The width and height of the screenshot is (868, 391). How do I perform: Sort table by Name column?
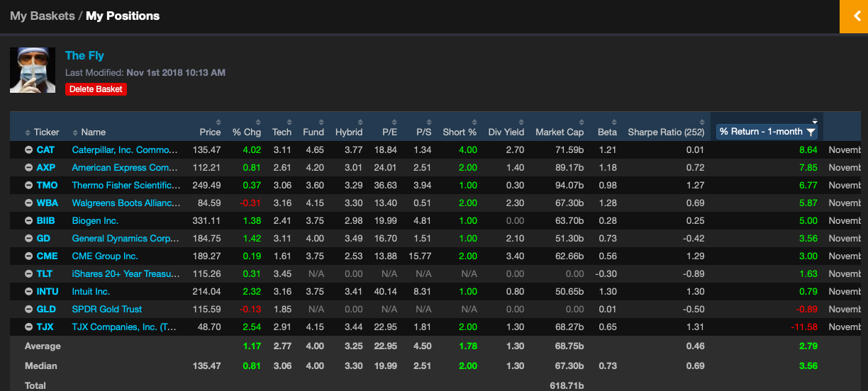[x=89, y=132]
